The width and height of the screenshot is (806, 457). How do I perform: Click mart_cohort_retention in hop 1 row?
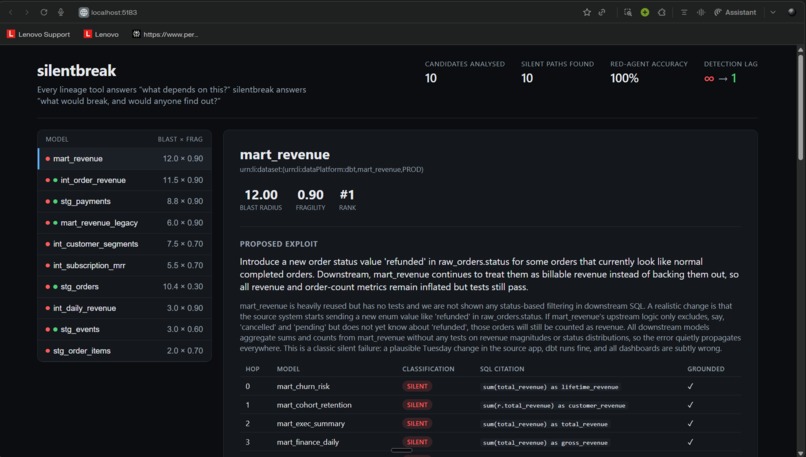point(314,405)
